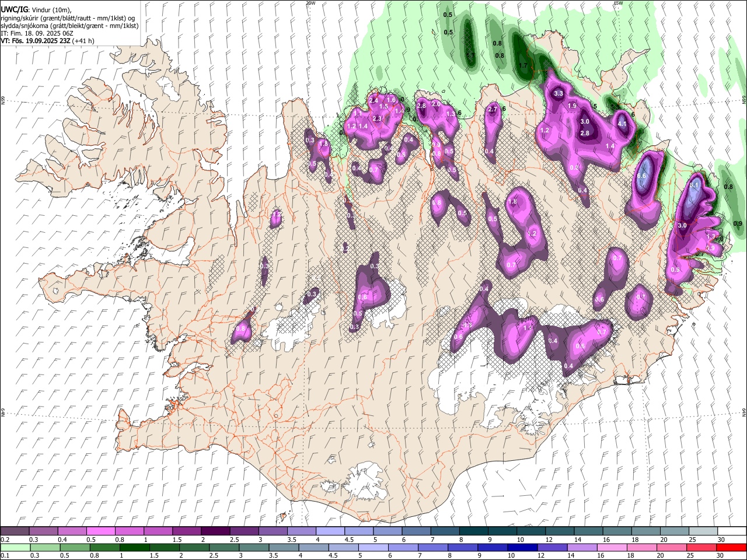
Task: Click the 2.4 snowfall value on the map
Action: (x=373, y=100)
